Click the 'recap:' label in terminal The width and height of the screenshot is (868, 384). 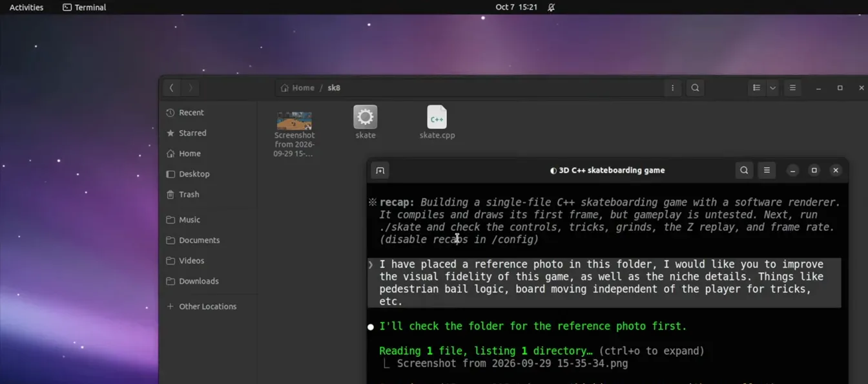click(x=397, y=202)
